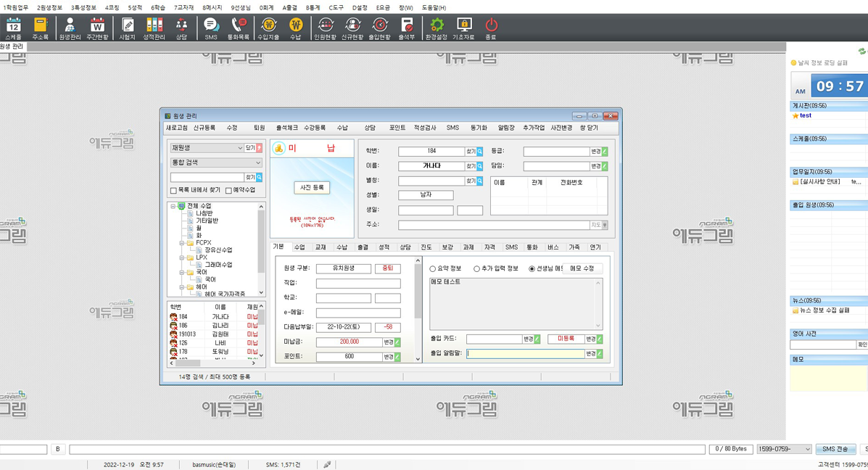Open the 2원생정보 menu
This screenshot has width=868, height=470.
[49, 7]
